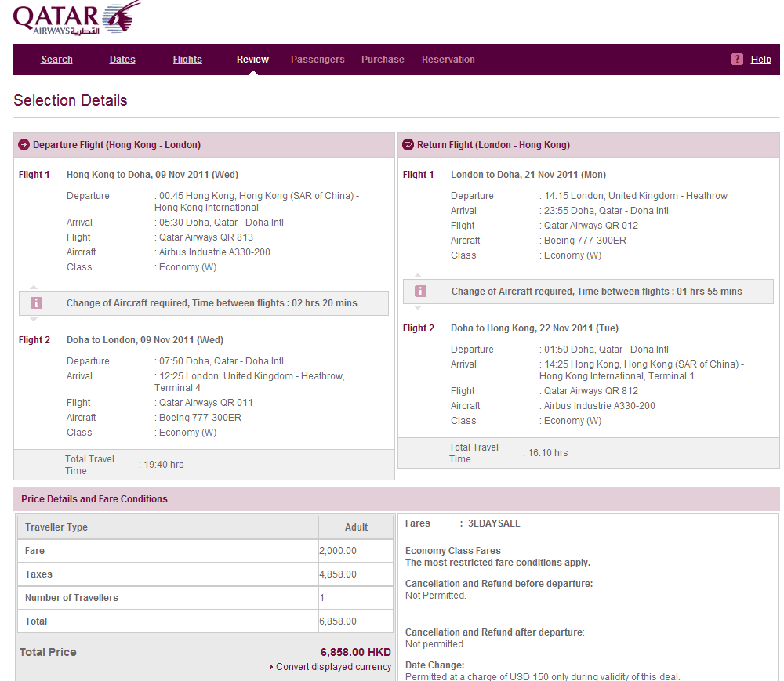Click the Qatar Airways logo
This screenshot has height=681, width=784.
[76, 19]
